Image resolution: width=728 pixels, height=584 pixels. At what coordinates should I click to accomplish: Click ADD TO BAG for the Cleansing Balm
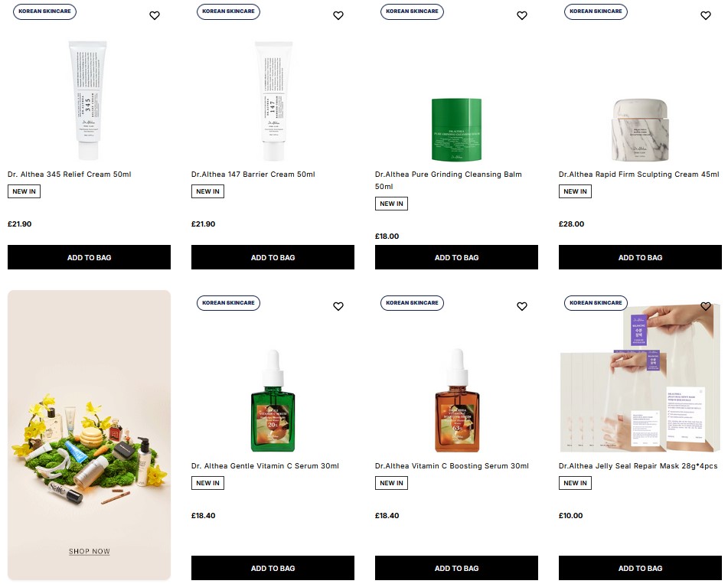point(456,257)
